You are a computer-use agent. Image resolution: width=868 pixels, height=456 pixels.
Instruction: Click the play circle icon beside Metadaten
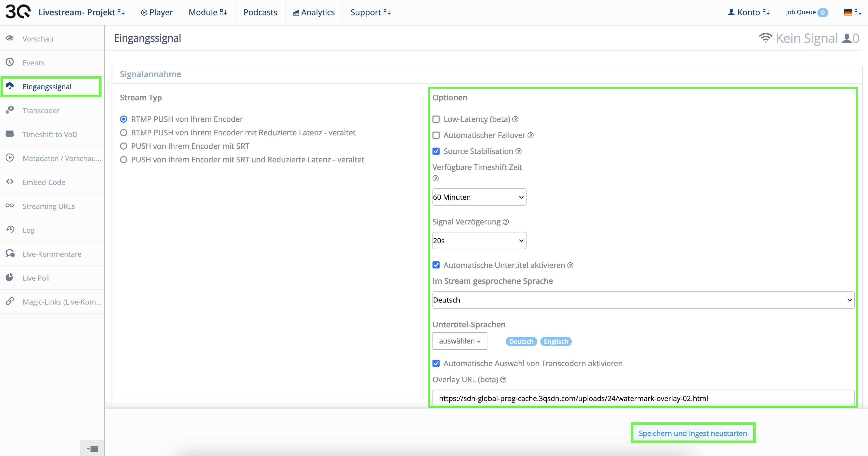[10, 158]
